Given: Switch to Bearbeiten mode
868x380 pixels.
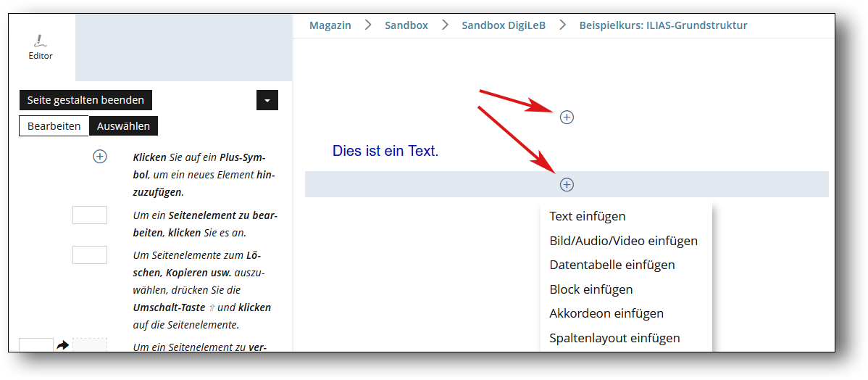Looking at the screenshot, I should pyautogui.click(x=54, y=126).
